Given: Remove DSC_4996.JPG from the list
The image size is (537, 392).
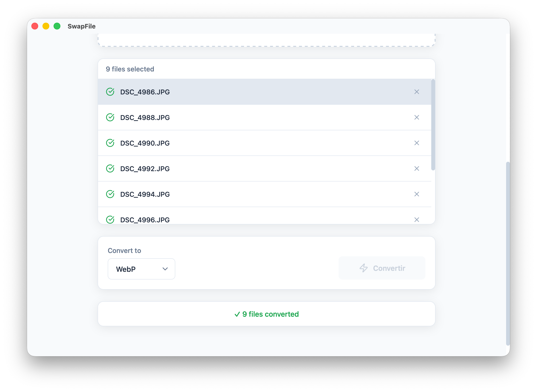Looking at the screenshot, I should tap(417, 220).
